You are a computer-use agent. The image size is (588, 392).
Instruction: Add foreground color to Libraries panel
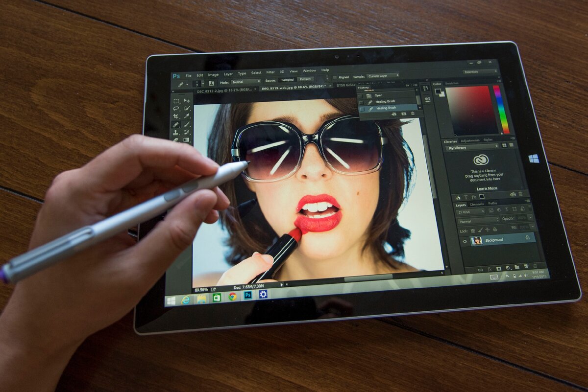(x=482, y=196)
